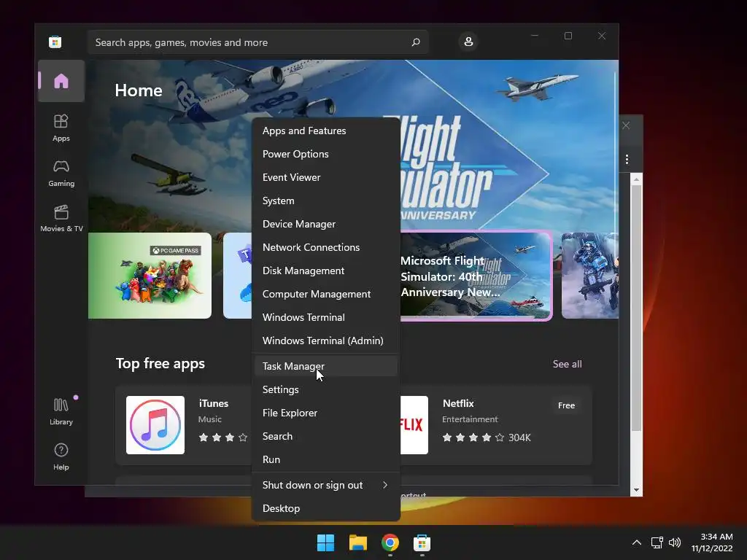This screenshot has width=747, height=560.
Task: Open Network Connections from menu
Action: 326,247
